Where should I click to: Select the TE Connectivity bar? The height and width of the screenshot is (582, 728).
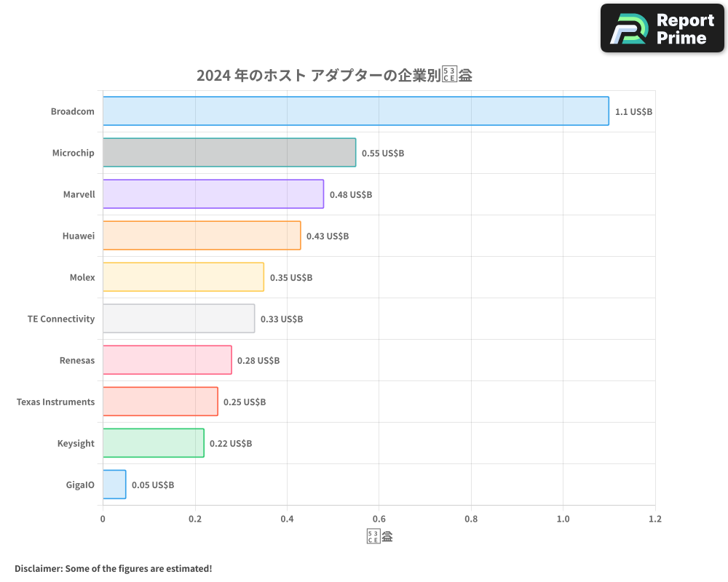coord(178,319)
